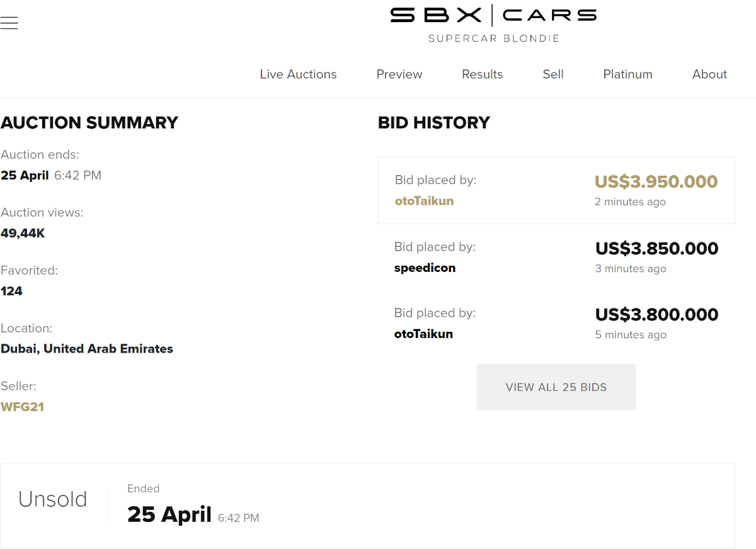Select Sell in the navigation bar
The height and width of the screenshot is (549, 756).
tap(553, 74)
